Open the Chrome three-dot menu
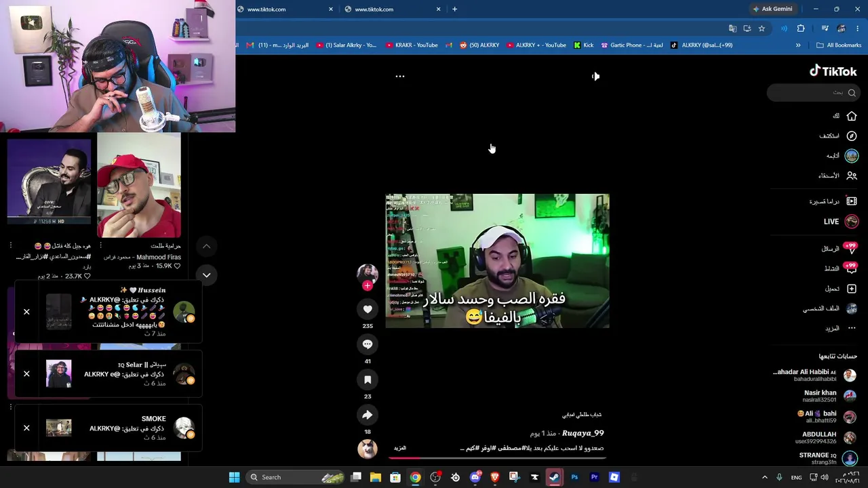The image size is (868, 488). point(858,28)
